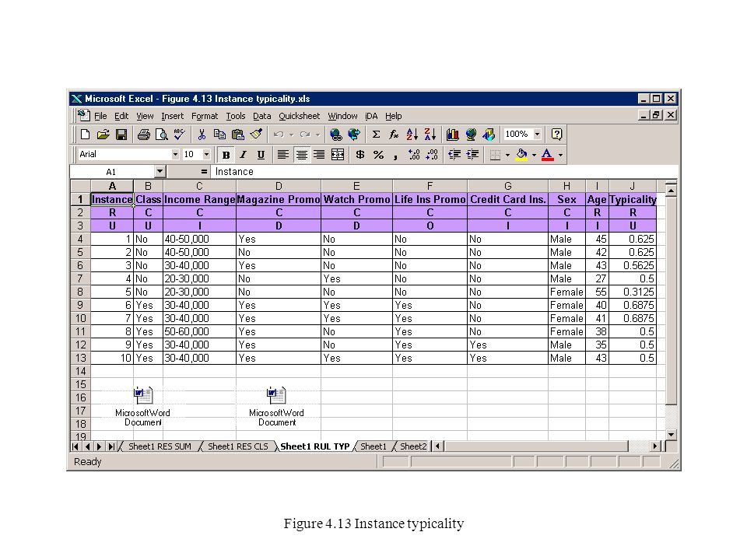747x560 pixels.
Task: Toggle Italic formatting
Action: click(x=244, y=155)
